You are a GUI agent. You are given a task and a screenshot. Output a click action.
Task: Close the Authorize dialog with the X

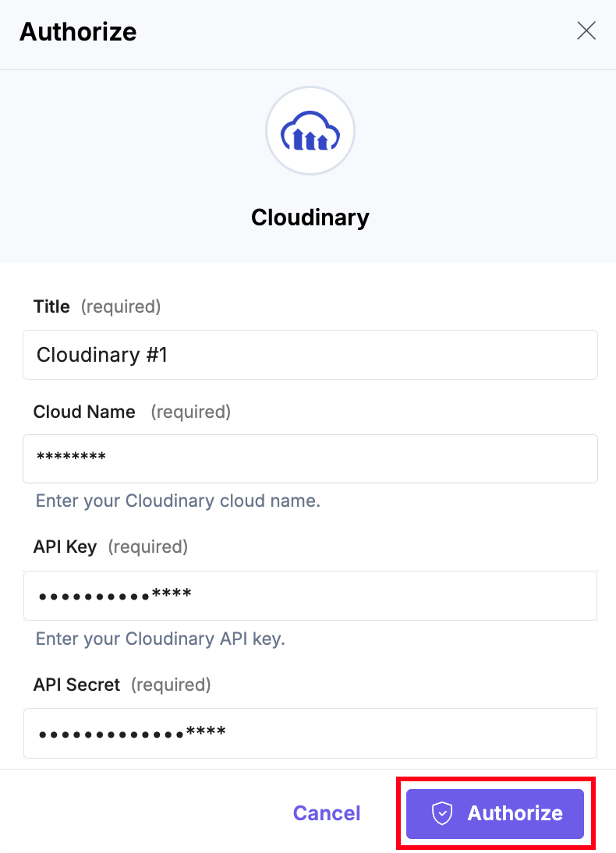pos(586,31)
